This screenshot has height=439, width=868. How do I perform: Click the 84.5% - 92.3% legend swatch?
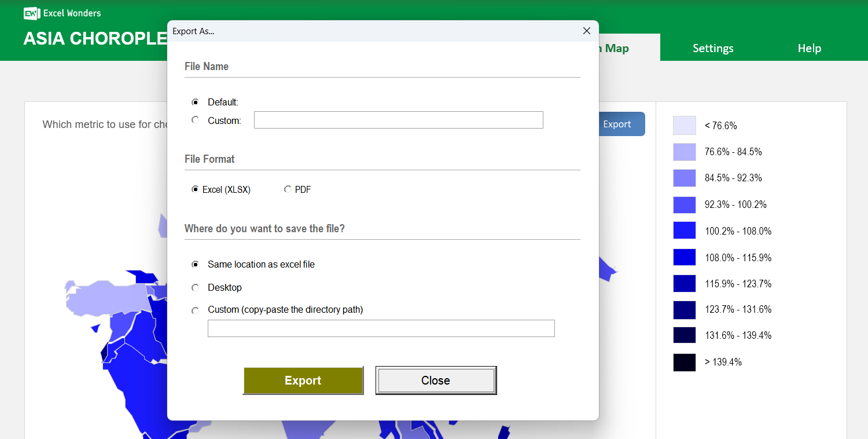684,178
